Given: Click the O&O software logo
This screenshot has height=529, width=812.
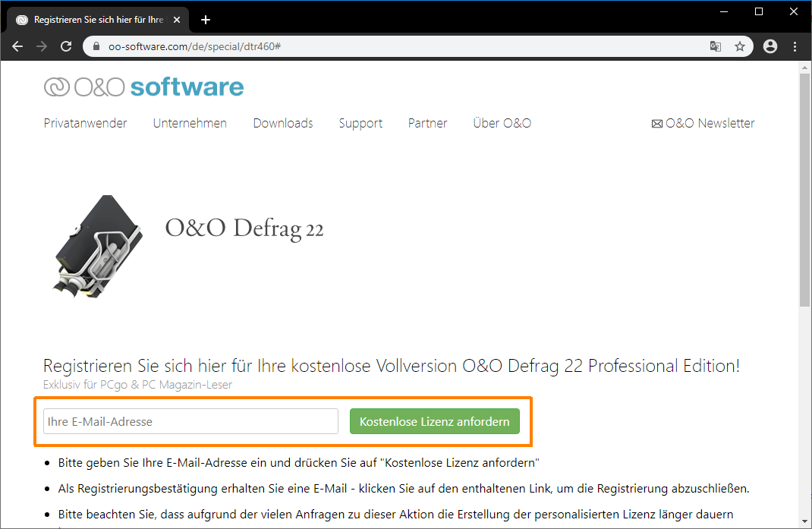Looking at the screenshot, I should coord(143,87).
